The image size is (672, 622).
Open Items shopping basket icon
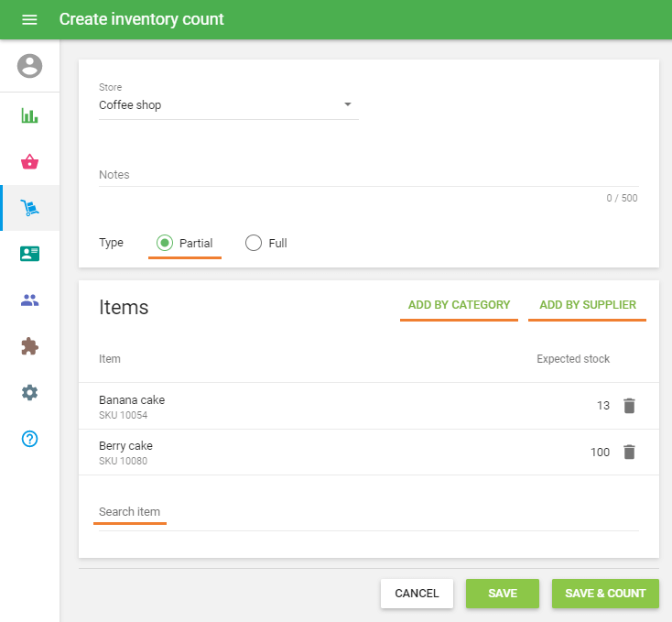click(x=30, y=162)
